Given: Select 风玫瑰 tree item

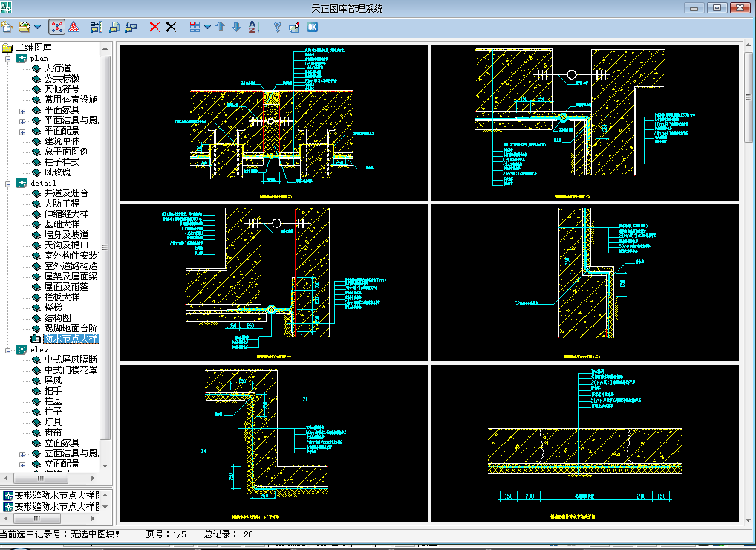Looking at the screenshot, I should 57,172.
